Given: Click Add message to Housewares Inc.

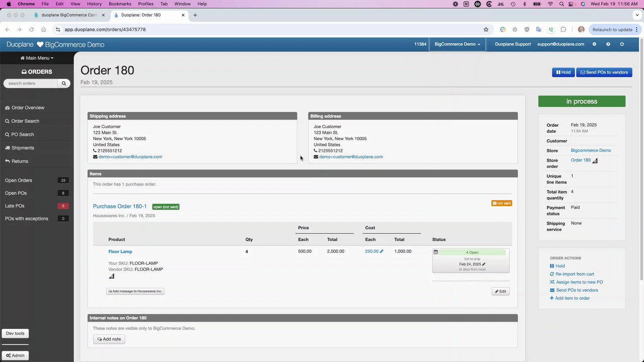Looking at the screenshot, I should coord(135,291).
